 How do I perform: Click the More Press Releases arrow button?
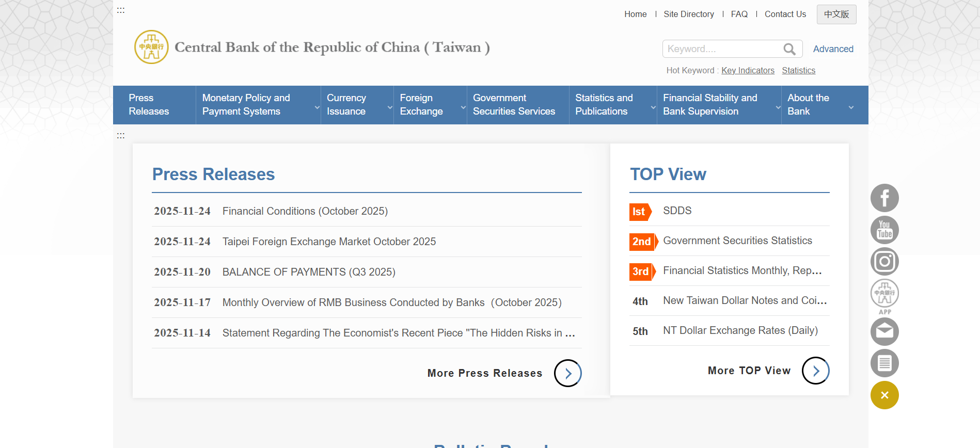(567, 373)
